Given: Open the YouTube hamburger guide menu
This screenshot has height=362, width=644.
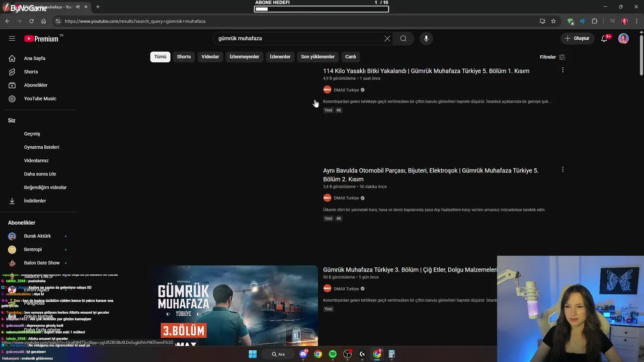Looking at the screenshot, I should pyautogui.click(x=12, y=38).
